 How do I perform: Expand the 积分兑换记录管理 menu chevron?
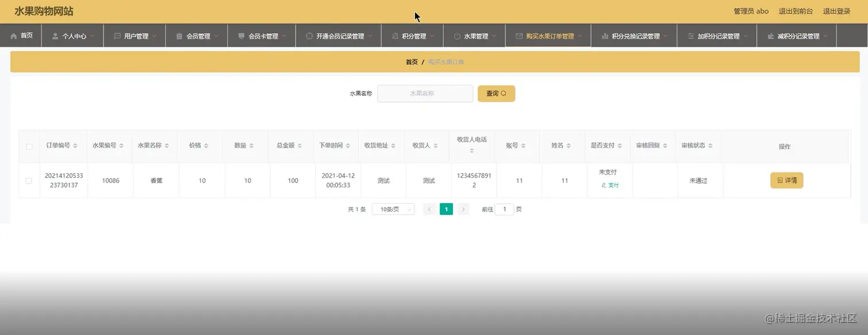click(x=665, y=36)
